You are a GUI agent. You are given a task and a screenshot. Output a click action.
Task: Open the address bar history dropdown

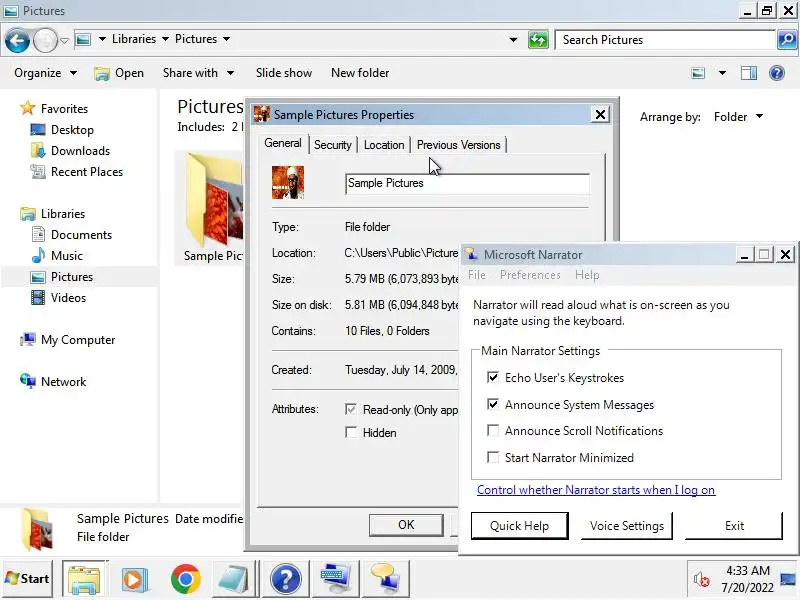[513, 40]
